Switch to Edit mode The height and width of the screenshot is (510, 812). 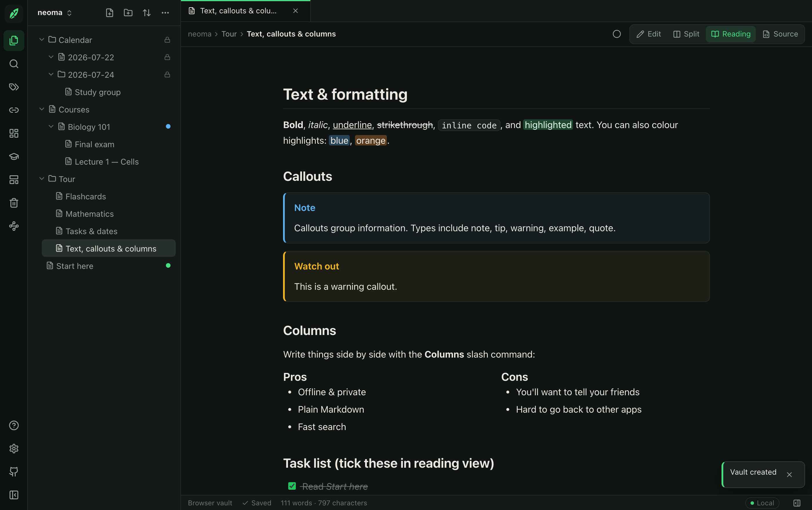pos(648,34)
